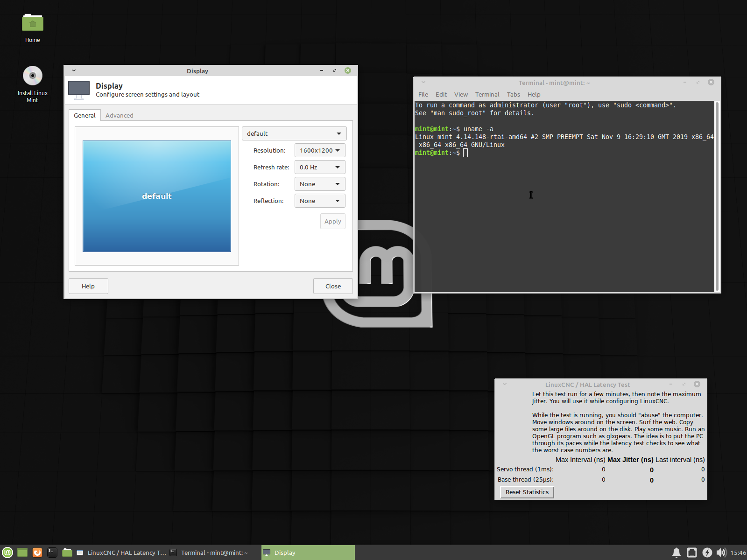
Task: Switch to Terminal taskbar entry
Action: (x=214, y=553)
